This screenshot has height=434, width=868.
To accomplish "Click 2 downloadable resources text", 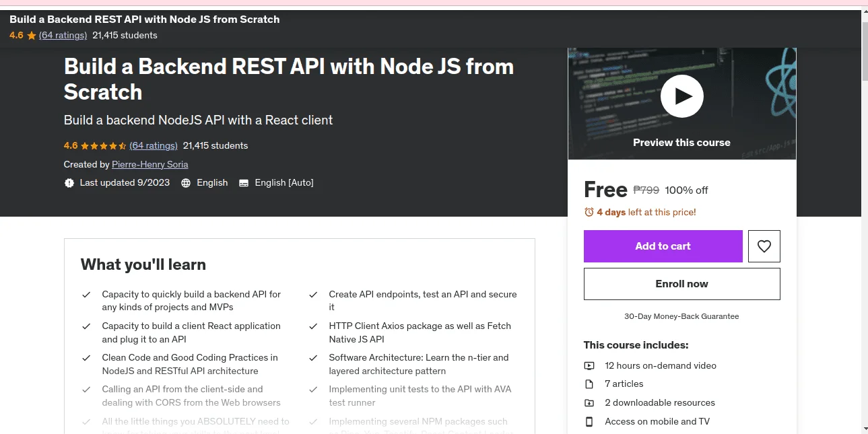I will [x=660, y=403].
